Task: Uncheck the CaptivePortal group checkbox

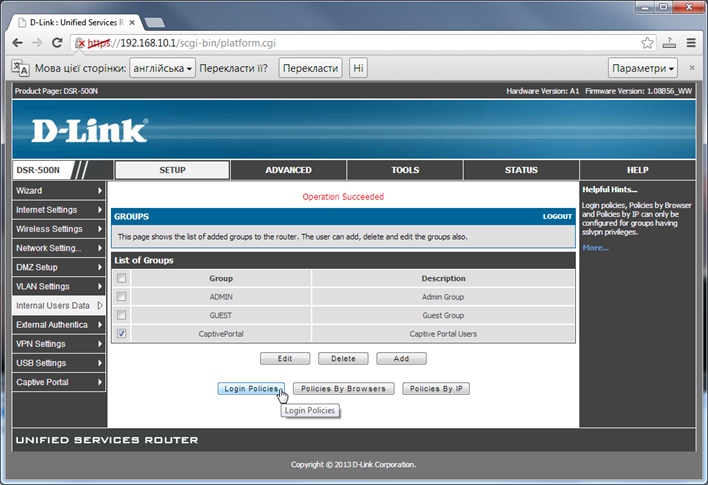Action: coord(122,334)
